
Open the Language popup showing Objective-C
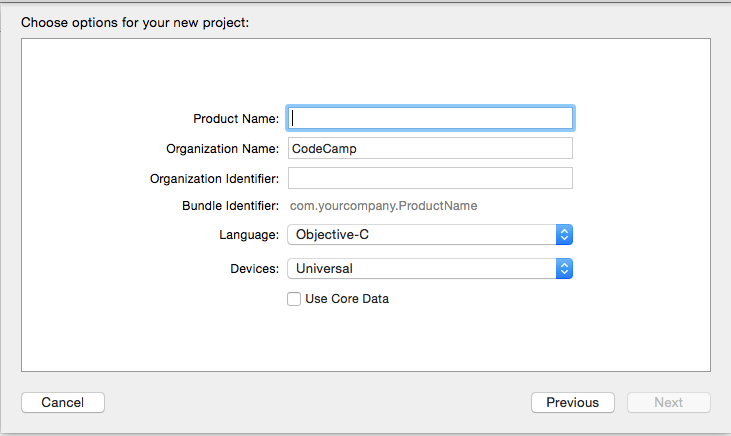pos(420,234)
